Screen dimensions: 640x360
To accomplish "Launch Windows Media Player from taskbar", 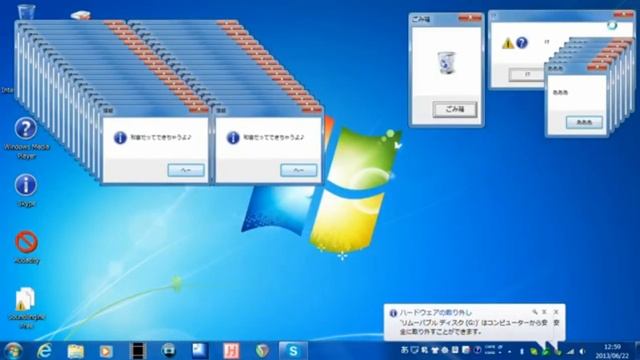I will (106, 351).
